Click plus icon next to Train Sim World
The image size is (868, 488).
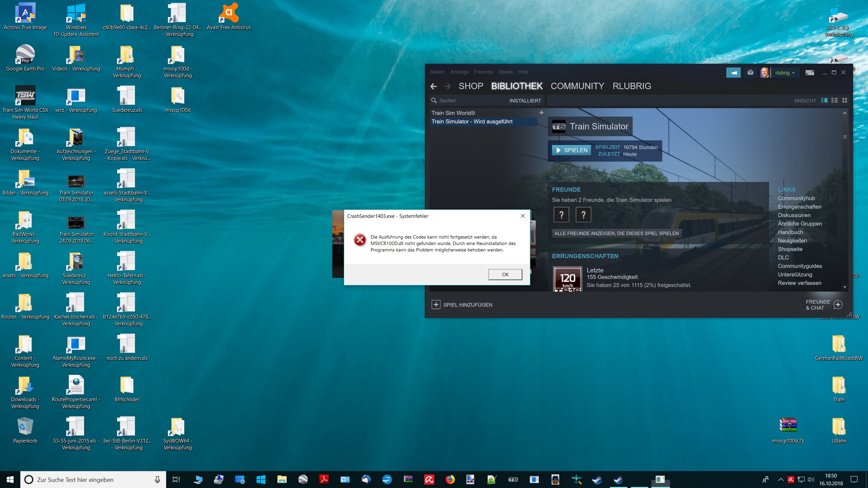point(541,113)
